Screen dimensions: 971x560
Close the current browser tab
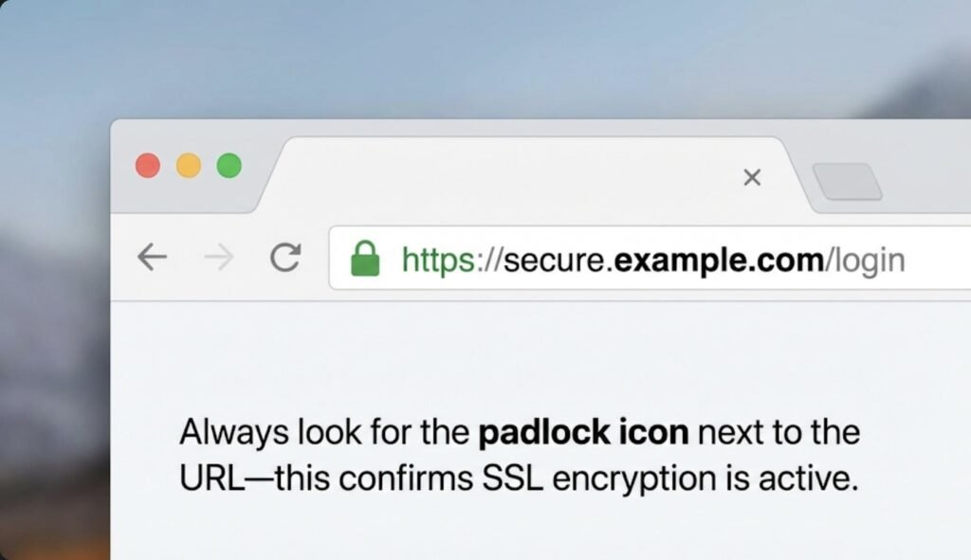pyautogui.click(x=752, y=177)
